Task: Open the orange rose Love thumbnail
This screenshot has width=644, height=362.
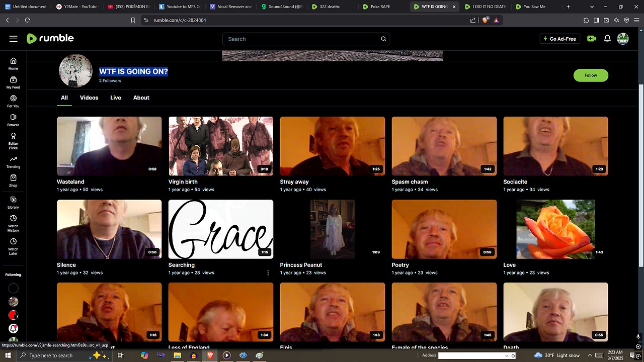Action: click(556, 229)
